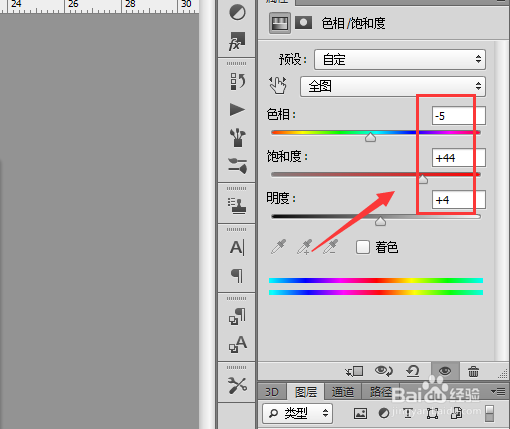Clip adjustment to layer below
Image resolution: width=510 pixels, height=429 pixels.
(354, 371)
